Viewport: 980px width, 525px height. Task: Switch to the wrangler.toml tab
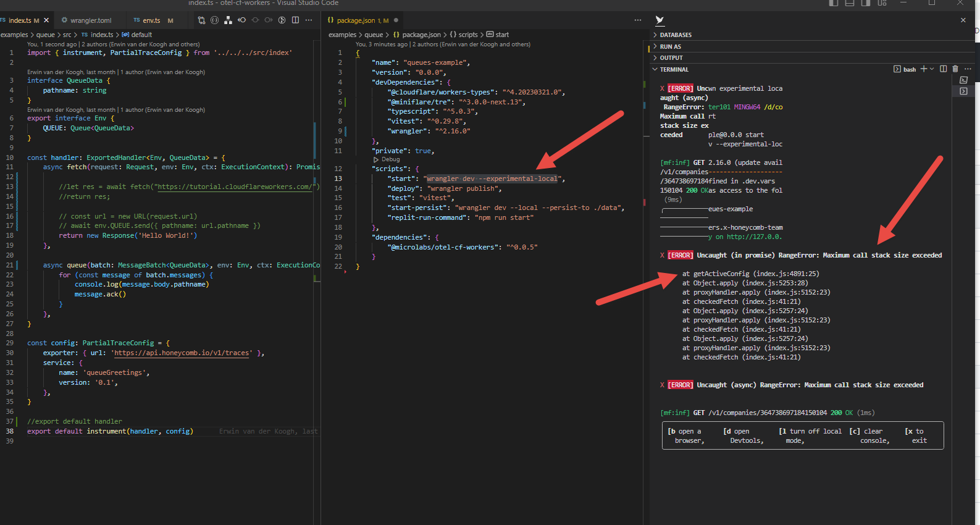click(x=90, y=20)
